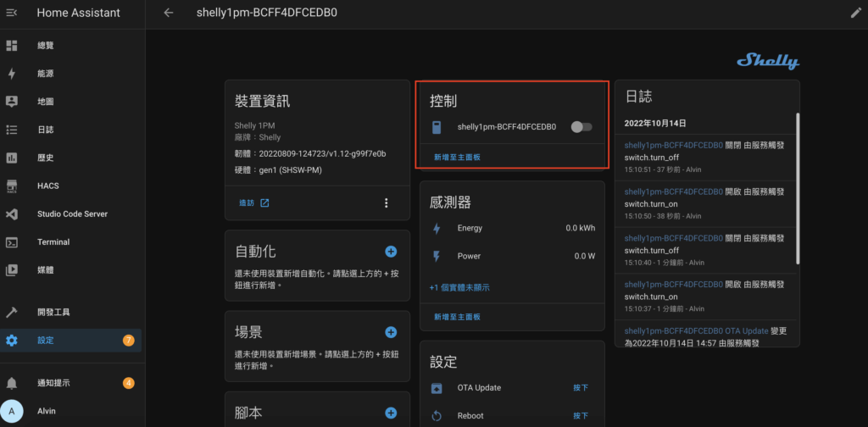The image size is (868, 427).
Task: Click the Developer Tools hammer icon
Action: (12, 313)
